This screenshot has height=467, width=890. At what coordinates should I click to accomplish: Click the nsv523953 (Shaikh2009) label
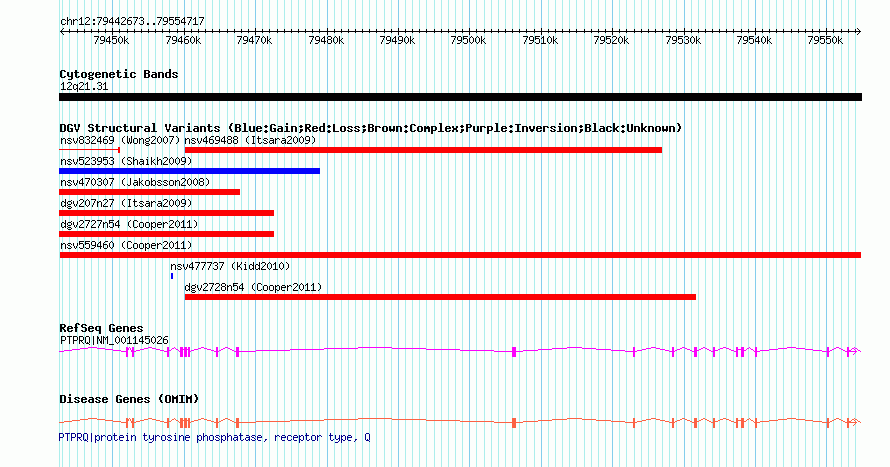pyautogui.click(x=127, y=161)
